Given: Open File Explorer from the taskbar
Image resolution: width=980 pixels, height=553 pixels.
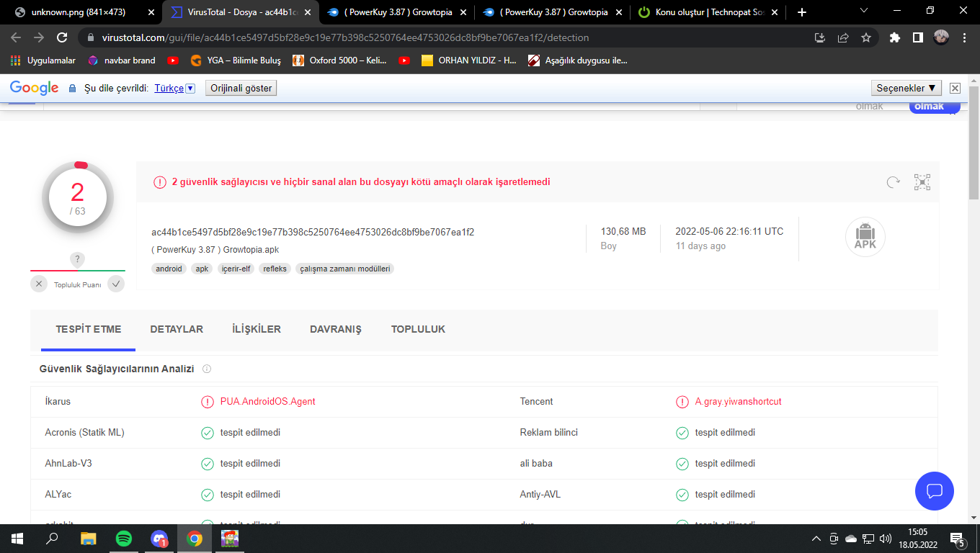Looking at the screenshot, I should pyautogui.click(x=88, y=539).
